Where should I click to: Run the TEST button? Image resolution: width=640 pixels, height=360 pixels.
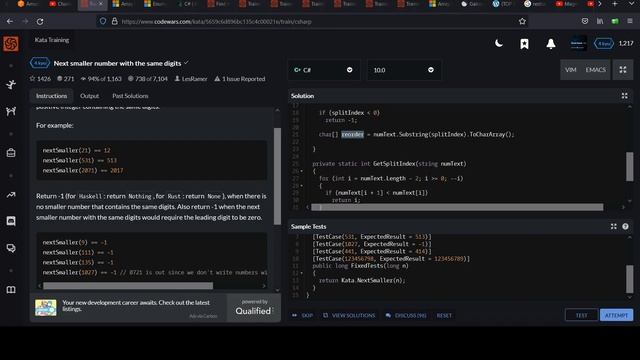click(x=581, y=315)
